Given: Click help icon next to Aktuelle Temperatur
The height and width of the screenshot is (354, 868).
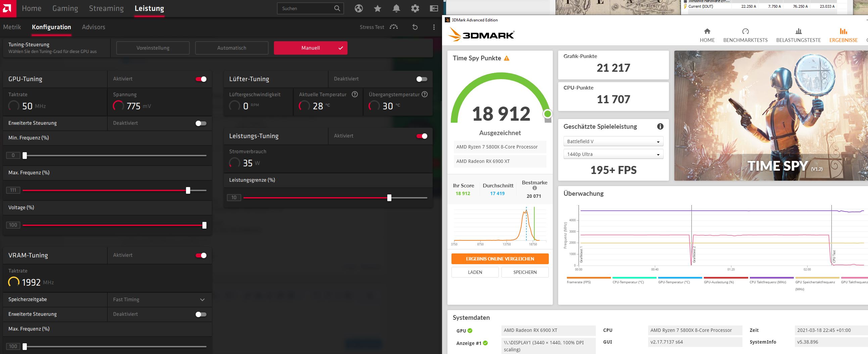Looking at the screenshot, I should (x=355, y=94).
